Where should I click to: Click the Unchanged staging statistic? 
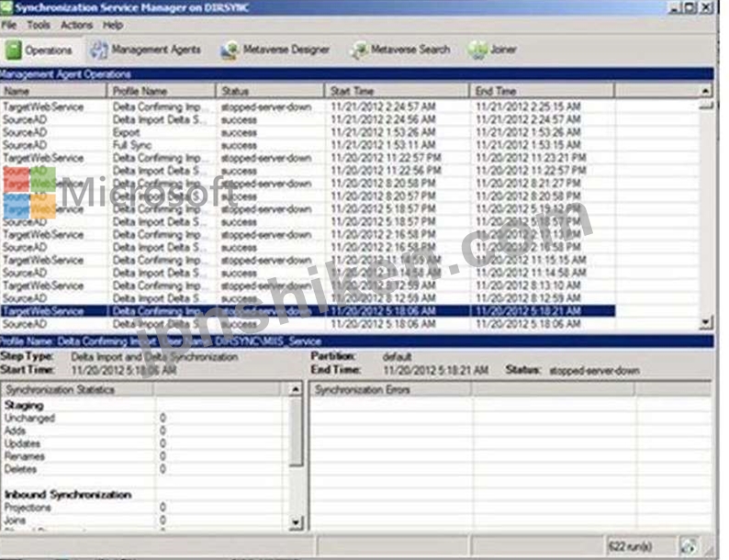point(29,419)
